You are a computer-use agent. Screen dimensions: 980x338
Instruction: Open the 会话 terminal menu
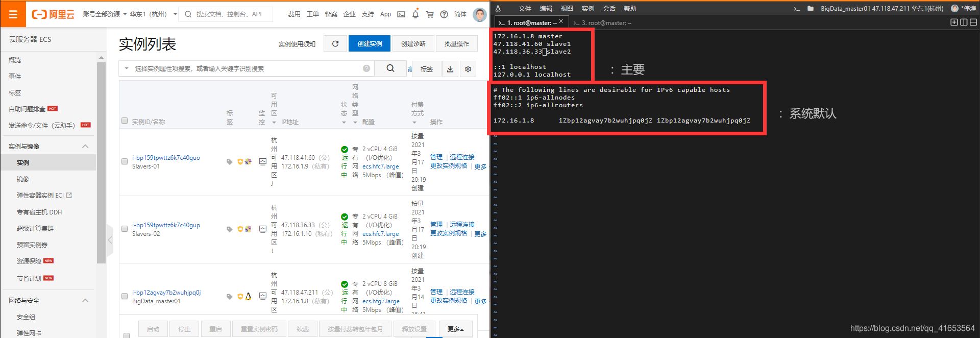pos(609,9)
